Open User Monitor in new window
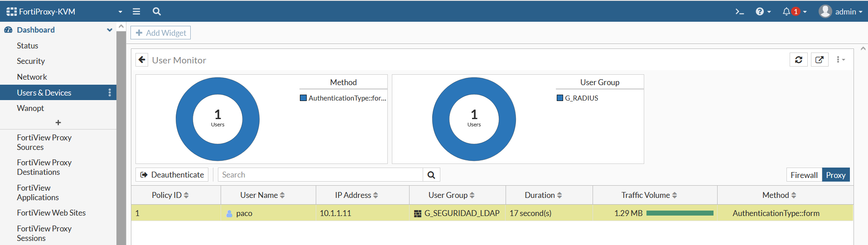This screenshot has height=245, width=868. point(819,60)
